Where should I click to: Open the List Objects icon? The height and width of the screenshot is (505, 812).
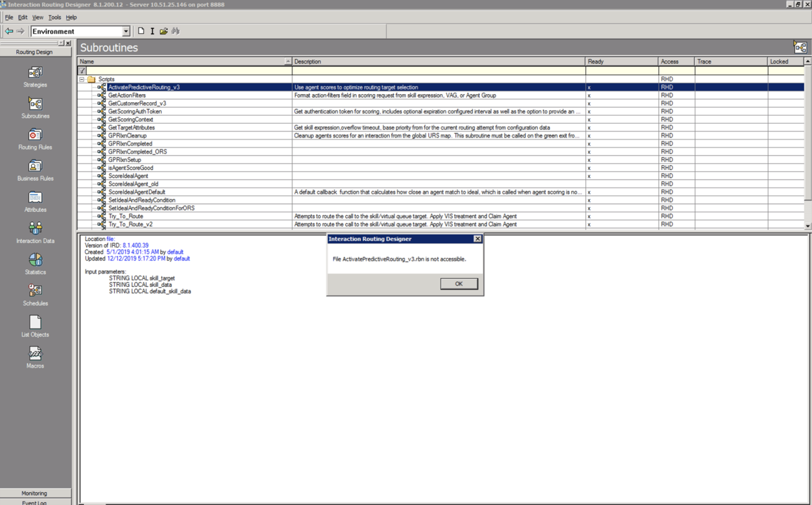tap(35, 322)
